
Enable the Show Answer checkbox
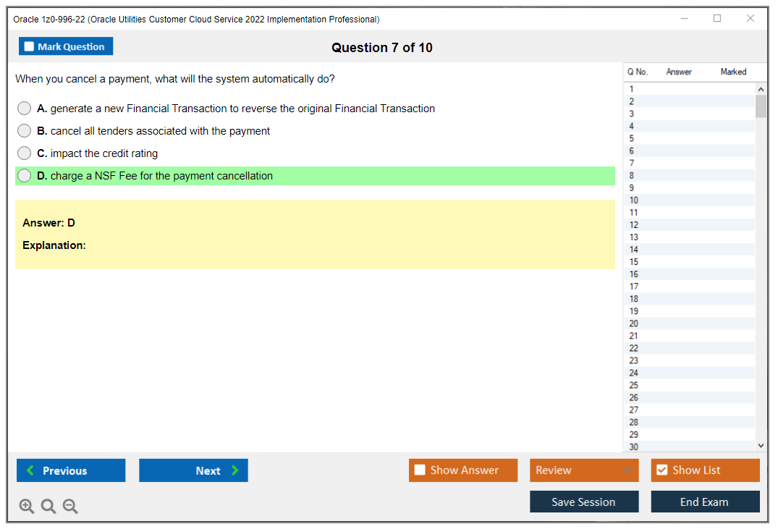[420, 470]
